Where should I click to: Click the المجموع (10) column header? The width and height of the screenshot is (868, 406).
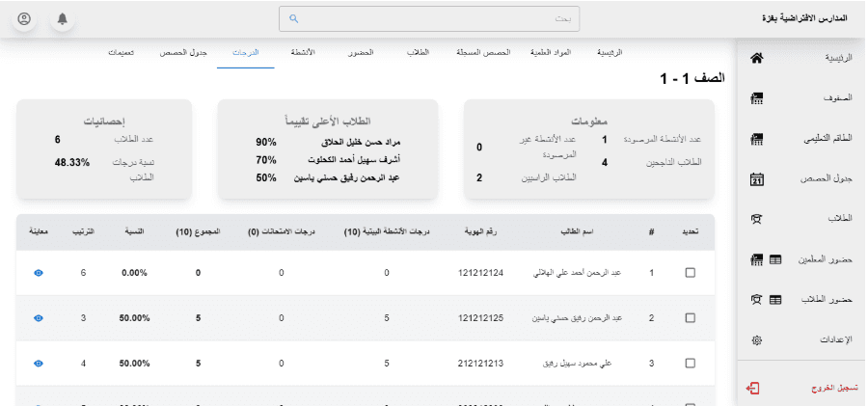198,232
